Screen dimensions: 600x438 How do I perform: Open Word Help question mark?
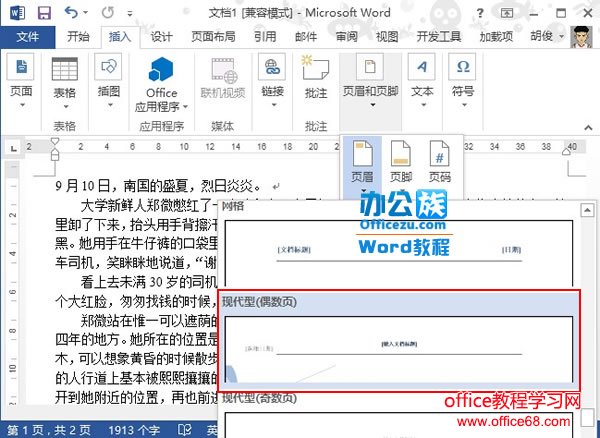(x=480, y=13)
